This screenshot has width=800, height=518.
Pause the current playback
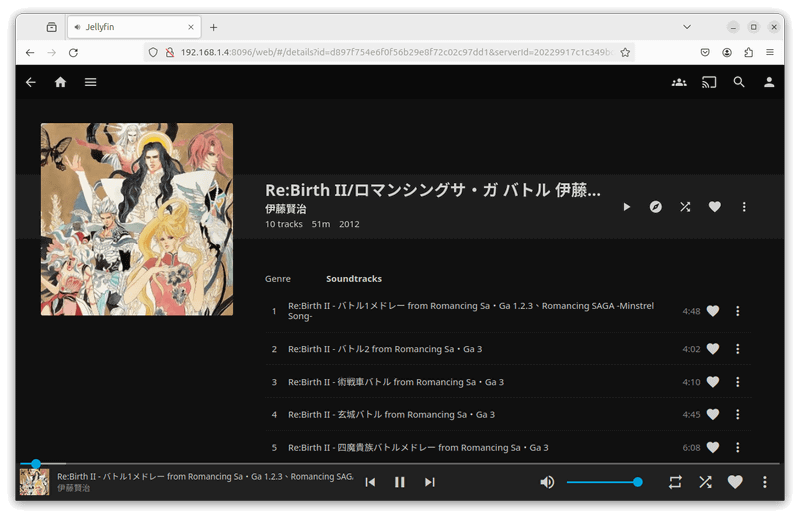point(399,482)
